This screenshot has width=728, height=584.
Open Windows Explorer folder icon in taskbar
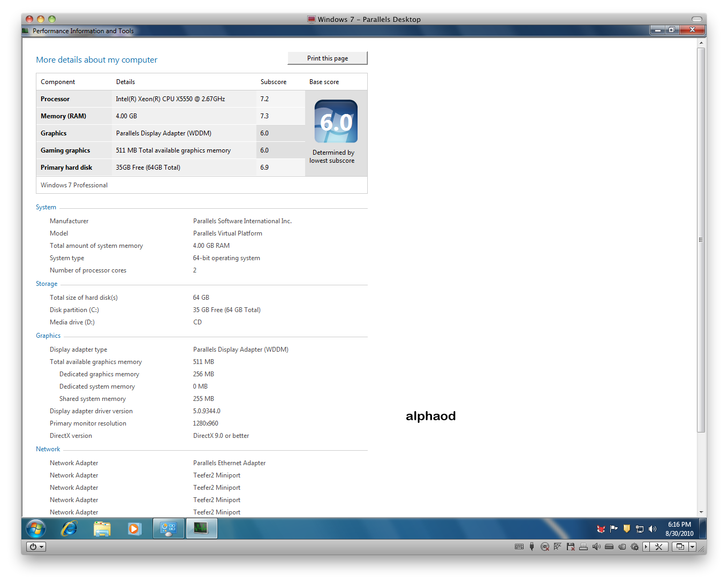point(102,529)
